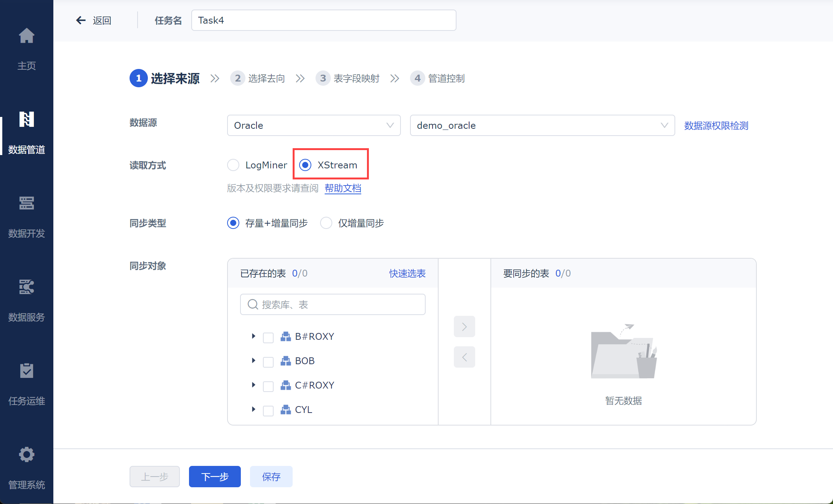Viewport: 833px width, 504px height.
Task: Open the 帮助文档 link
Action: 343,188
